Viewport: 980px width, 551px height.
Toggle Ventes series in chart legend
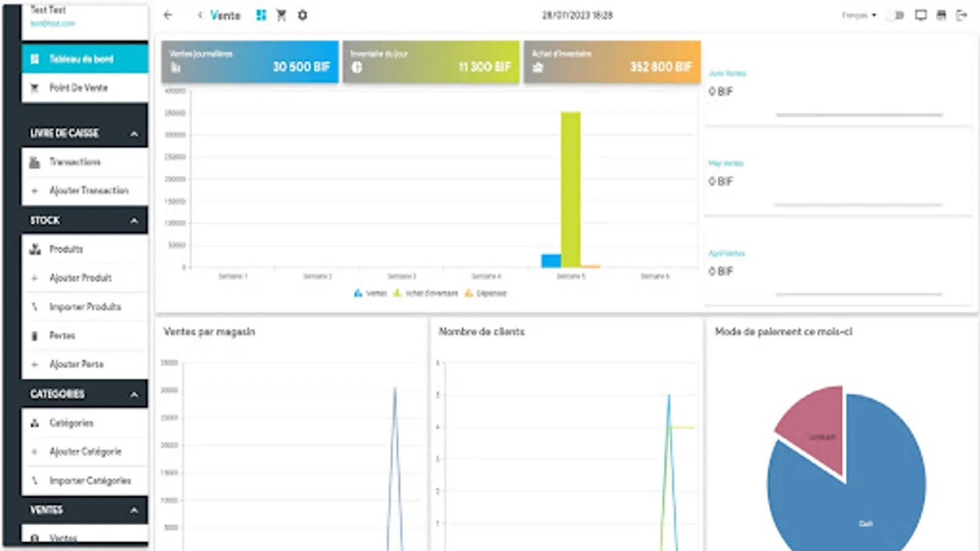(x=371, y=293)
